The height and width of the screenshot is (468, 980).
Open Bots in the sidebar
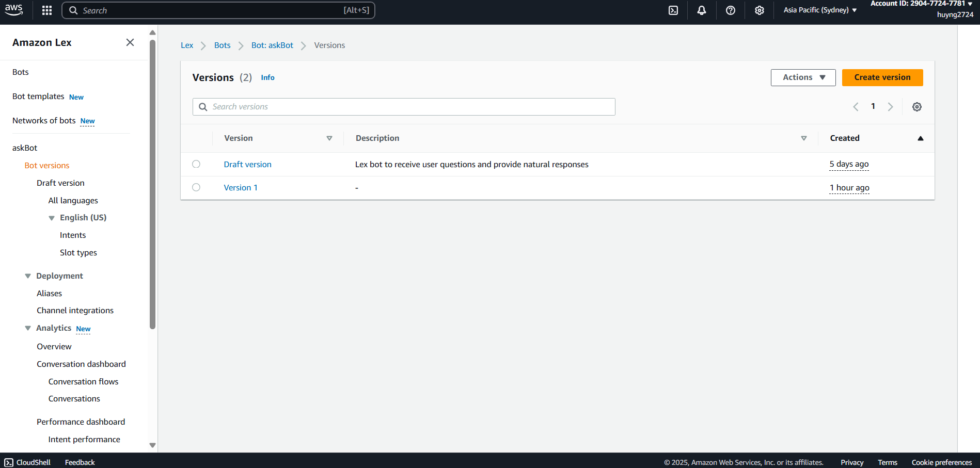coord(21,72)
